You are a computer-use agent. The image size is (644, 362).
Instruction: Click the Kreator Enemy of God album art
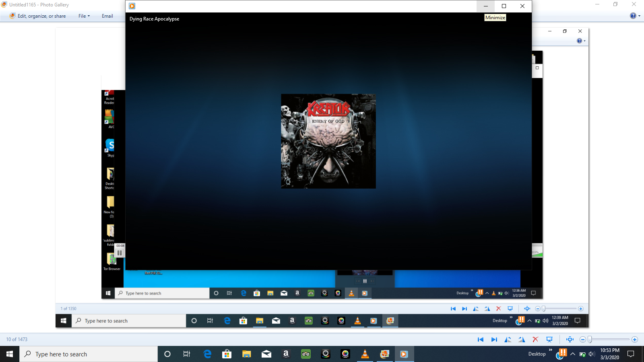pyautogui.click(x=328, y=141)
